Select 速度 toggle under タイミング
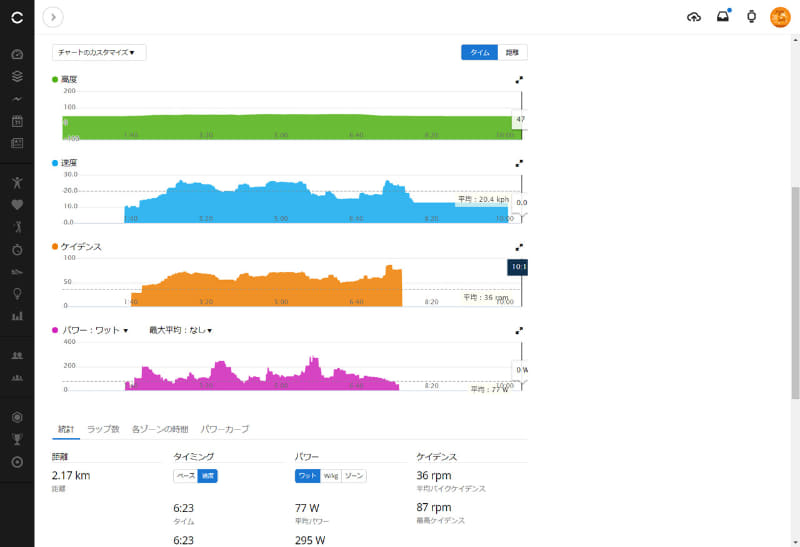This screenshot has height=547, width=800. (208, 476)
